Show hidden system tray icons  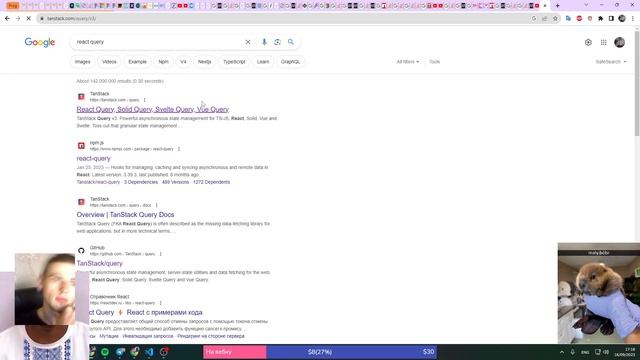[562, 352]
